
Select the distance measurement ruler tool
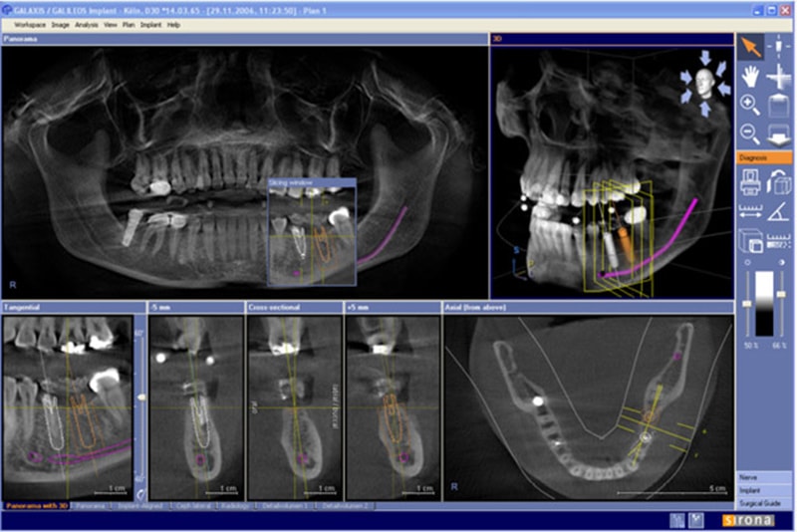pos(750,210)
